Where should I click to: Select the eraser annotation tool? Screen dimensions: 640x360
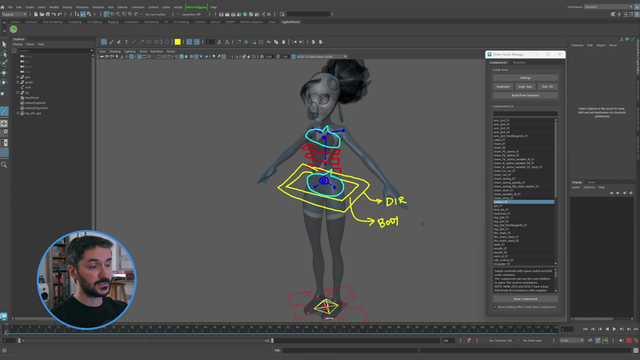click(119, 42)
